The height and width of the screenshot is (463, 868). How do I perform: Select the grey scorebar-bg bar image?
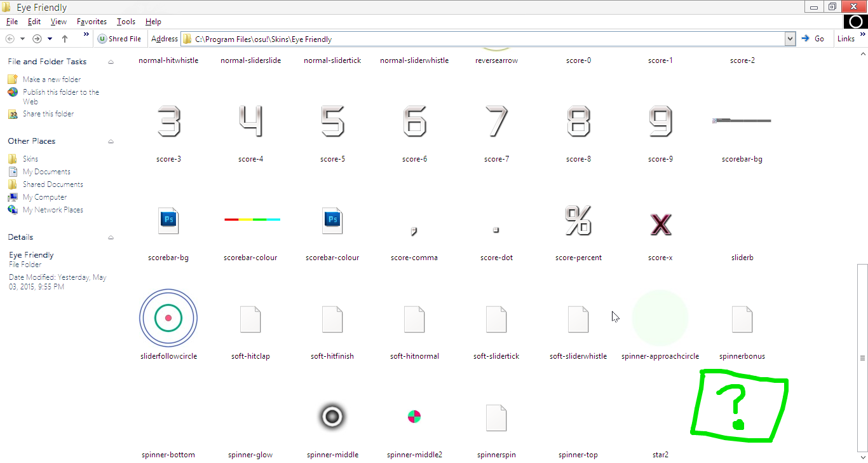(x=742, y=120)
